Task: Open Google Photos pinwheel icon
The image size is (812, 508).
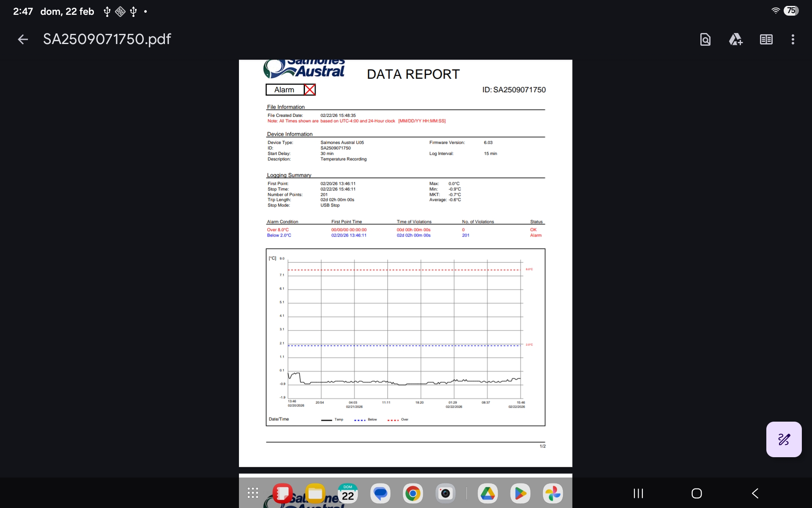Action: click(553, 493)
